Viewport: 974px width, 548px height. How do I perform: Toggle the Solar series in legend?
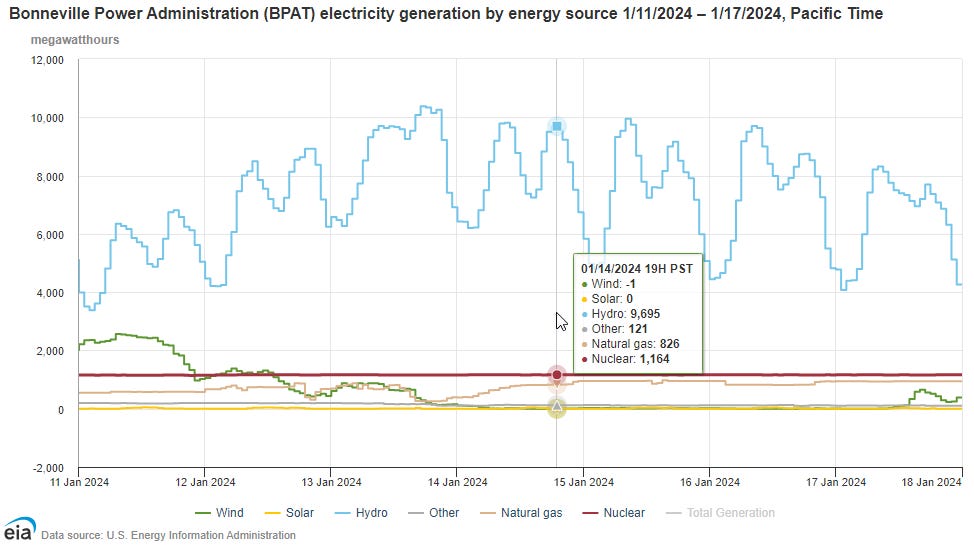289,513
